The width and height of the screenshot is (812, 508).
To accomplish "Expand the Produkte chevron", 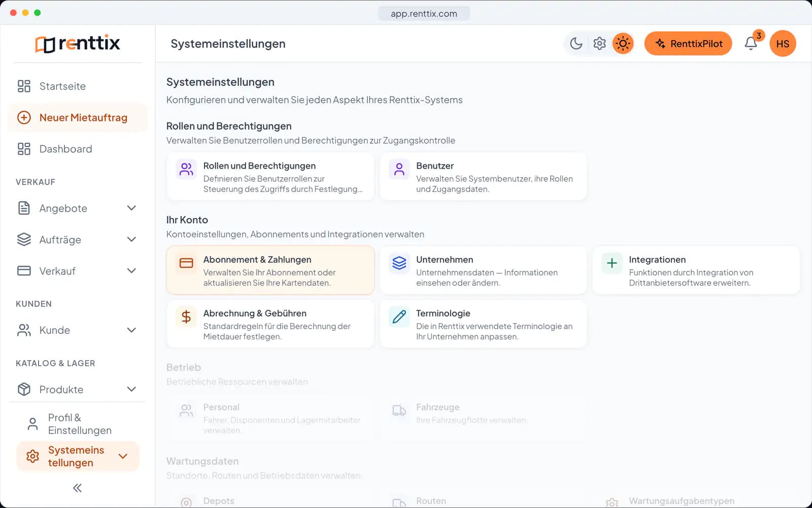I will click(131, 390).
